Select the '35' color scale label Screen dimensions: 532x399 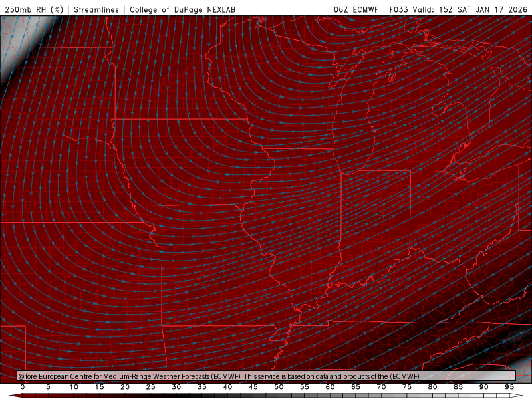(x=202, y=387)
